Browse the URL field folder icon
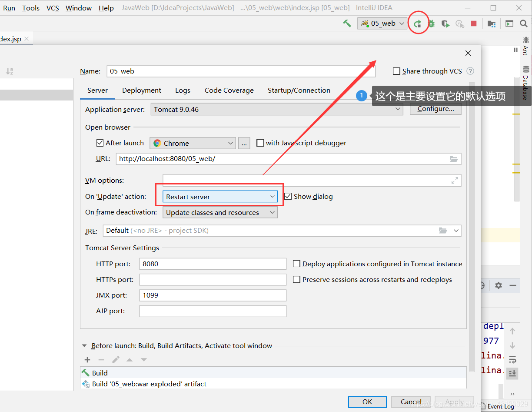The height and width of the screenshot is (412, 532). (454, 159)
